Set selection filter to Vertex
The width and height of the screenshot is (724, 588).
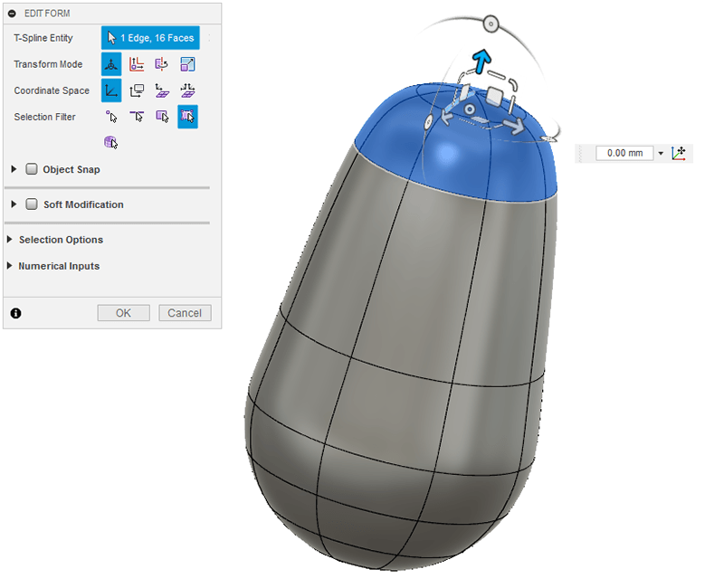click(x=111, y=117)
